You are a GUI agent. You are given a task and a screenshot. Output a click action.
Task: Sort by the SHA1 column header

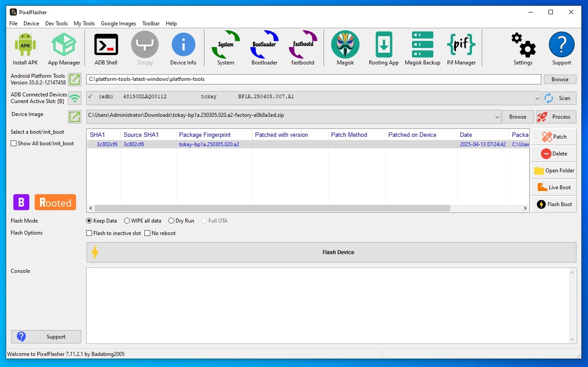[104, 135]
